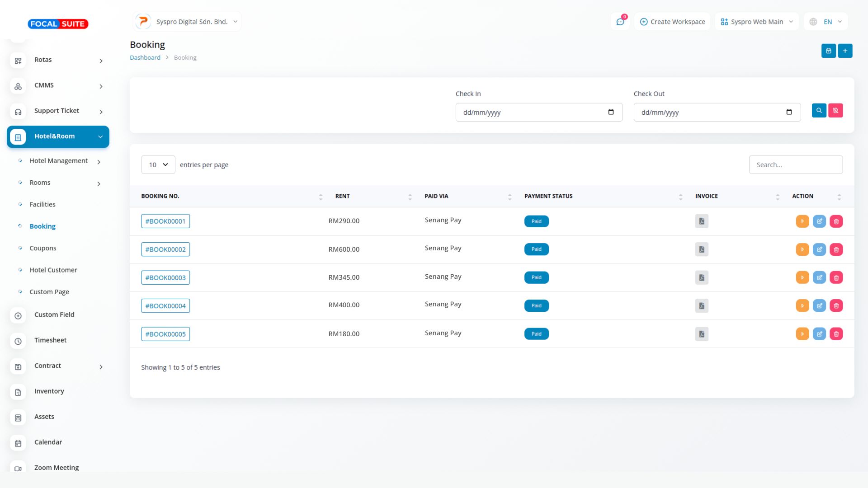Open calendar view button beside plus
Viewport: 868px width, 488px height.
pyautogui.click(x=828, y=51)
